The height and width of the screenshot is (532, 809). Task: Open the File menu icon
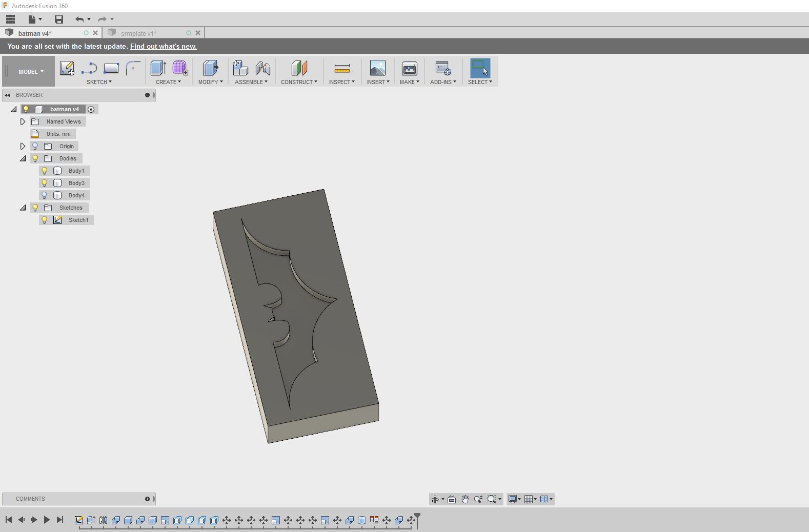35,19
